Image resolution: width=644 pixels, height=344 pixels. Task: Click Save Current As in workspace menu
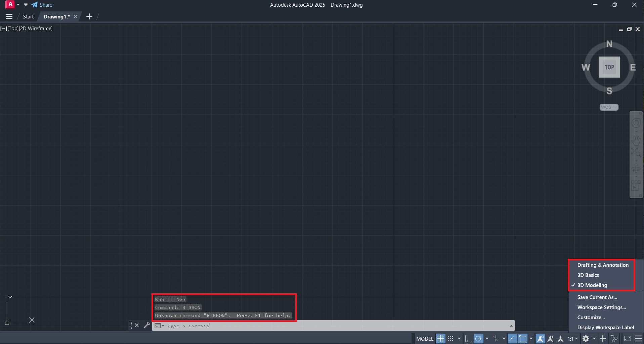pyautogui.click(x=597, y=297)
